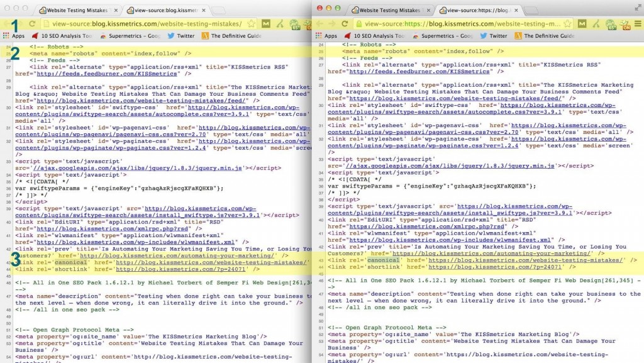Viewport: 644px width, 363px height.
Task: Open the 10 SEO Analysis Tools bookmark in the left window
Action: (62, 36)
